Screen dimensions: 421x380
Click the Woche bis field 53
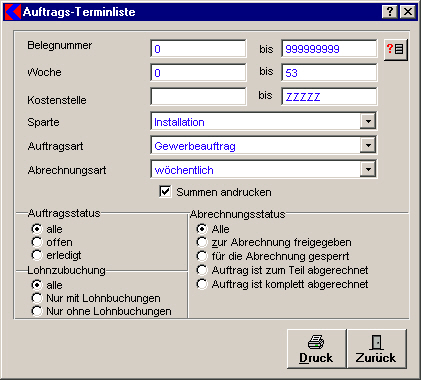[x=329, y=72]
